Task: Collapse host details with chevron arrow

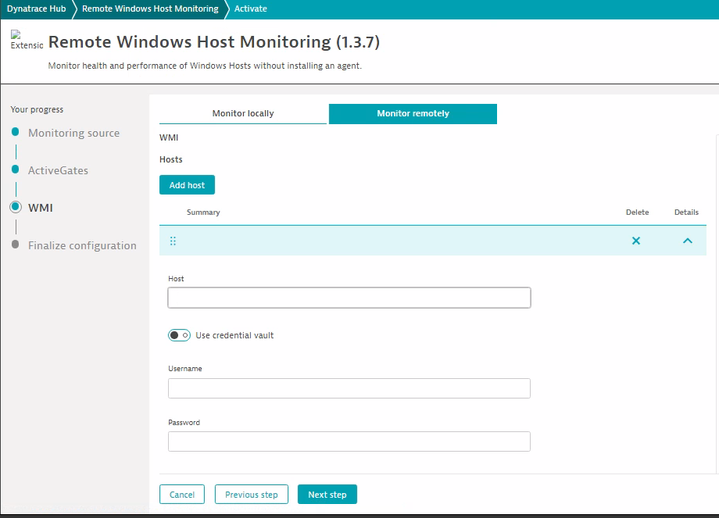Action: 687,241
